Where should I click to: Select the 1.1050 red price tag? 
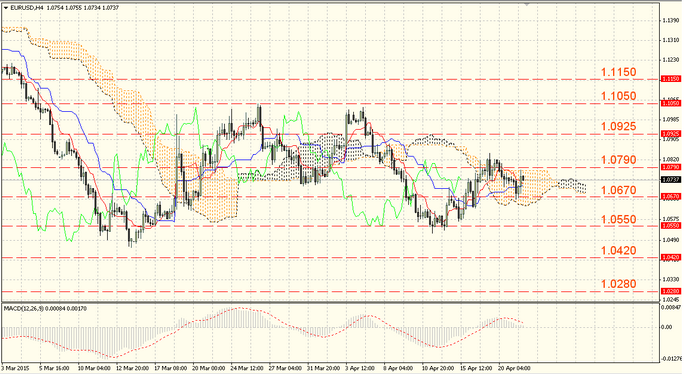point(671,103)
